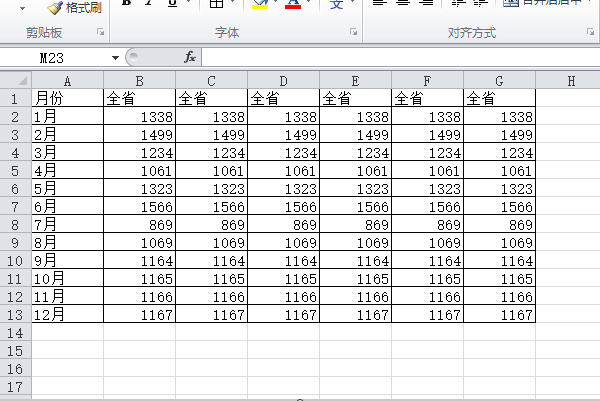The width and height of the screenshot is (600, 401).
Task: Select column B header
Action: [139, 81]
